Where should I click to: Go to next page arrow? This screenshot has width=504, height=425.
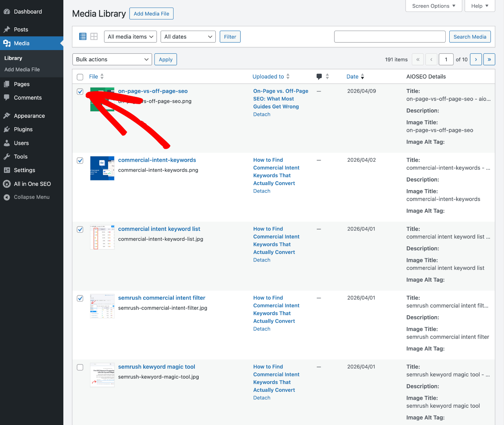pyautogui.click(x=476, y=59)
